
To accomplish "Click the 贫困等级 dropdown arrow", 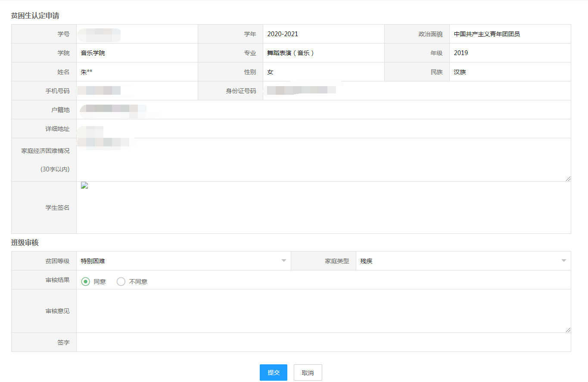I will coord(283,261).
